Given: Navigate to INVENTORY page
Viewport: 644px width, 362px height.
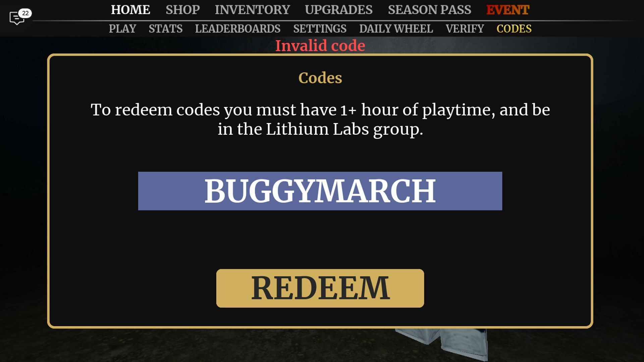Looking at the screenshot, I should click(x=252, y=10).
